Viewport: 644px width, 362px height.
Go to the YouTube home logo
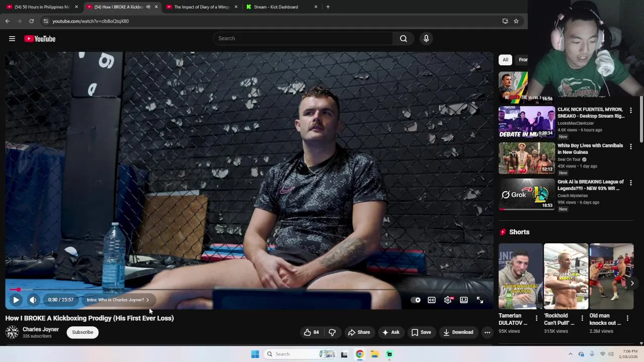point(40,39)
